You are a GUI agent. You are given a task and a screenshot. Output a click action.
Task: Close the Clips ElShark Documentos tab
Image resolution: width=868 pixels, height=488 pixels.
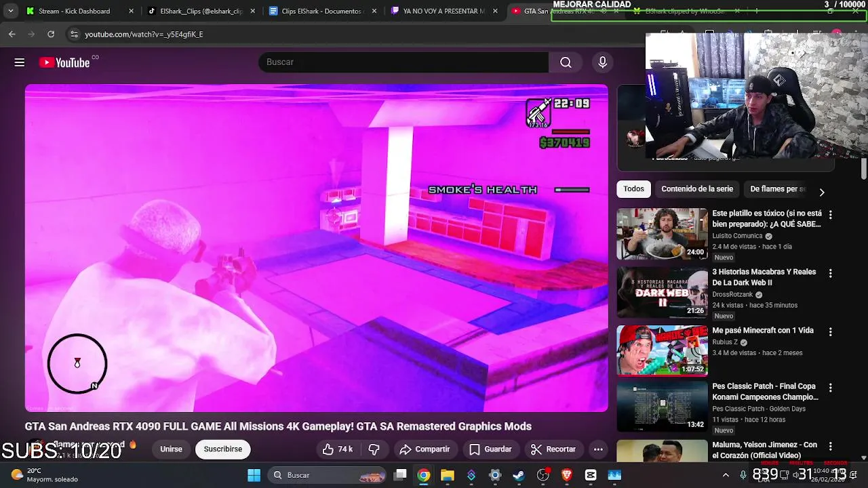pos(374,11)
